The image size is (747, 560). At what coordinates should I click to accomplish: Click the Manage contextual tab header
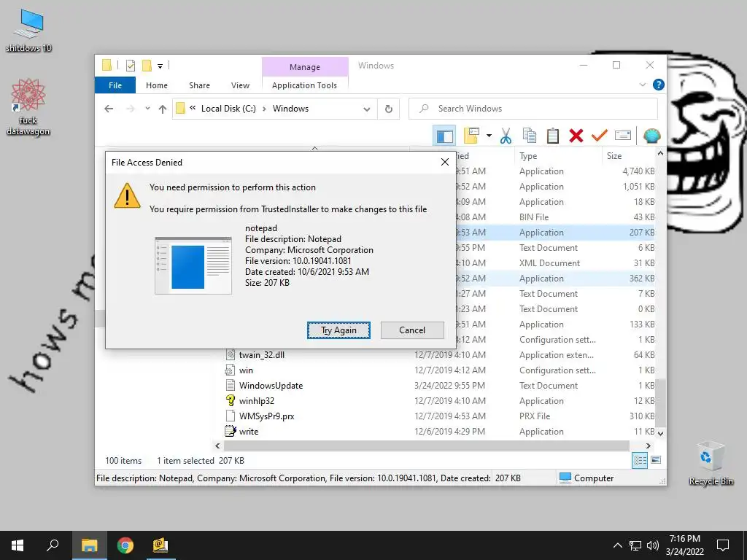pyautogui.click(x=305, y=67)
